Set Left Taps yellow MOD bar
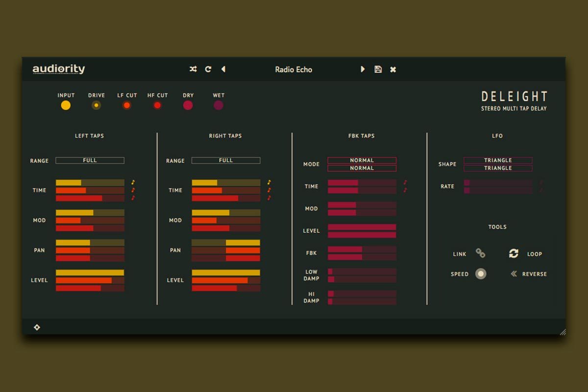The image size is (588, 392). 90,213
